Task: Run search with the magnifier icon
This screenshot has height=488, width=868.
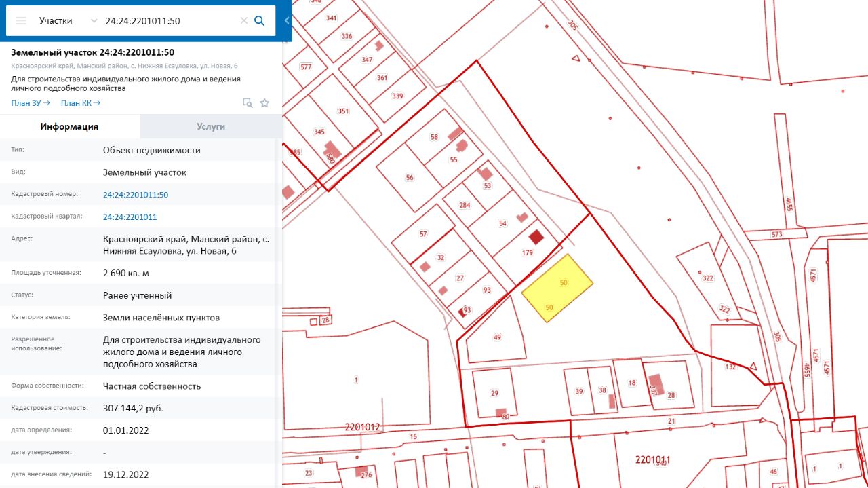Action: coord(260,21)
